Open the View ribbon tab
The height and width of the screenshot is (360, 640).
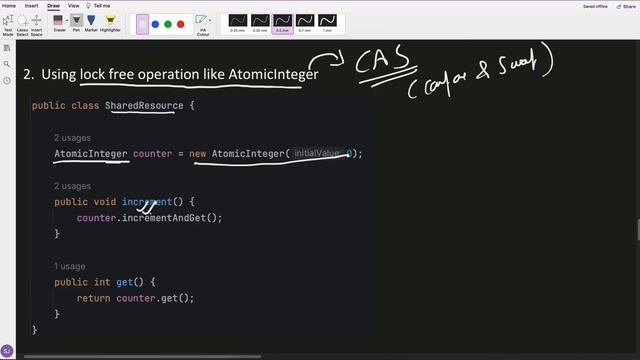73,6
